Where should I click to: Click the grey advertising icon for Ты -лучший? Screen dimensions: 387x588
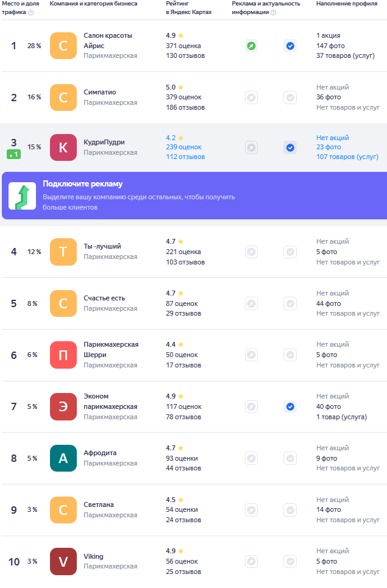[x=251, y=252]
